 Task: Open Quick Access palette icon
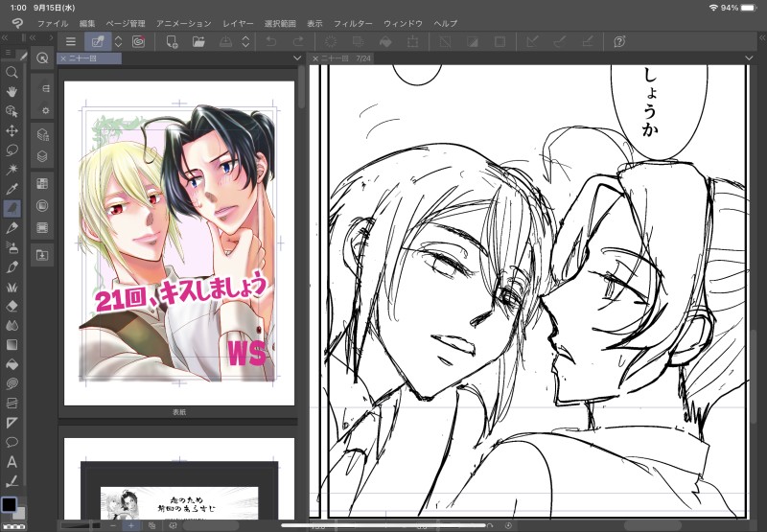[x=42, y=58]
